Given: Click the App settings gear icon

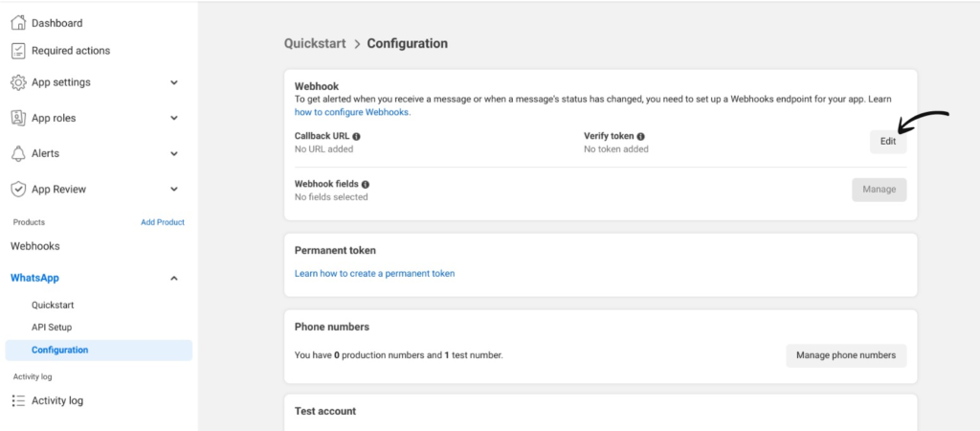Looking at the screenshot, I should [19, 82].
